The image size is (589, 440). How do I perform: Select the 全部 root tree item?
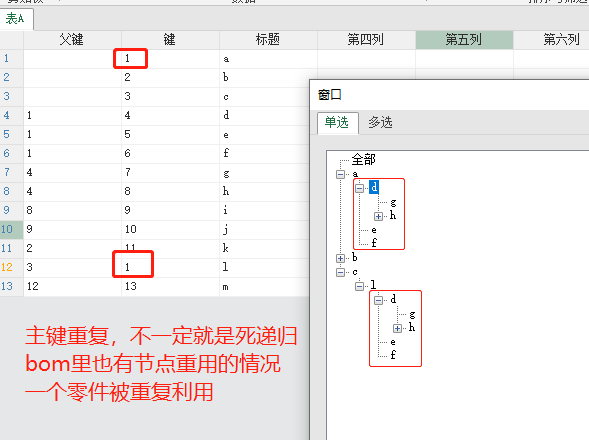point(363,160)
